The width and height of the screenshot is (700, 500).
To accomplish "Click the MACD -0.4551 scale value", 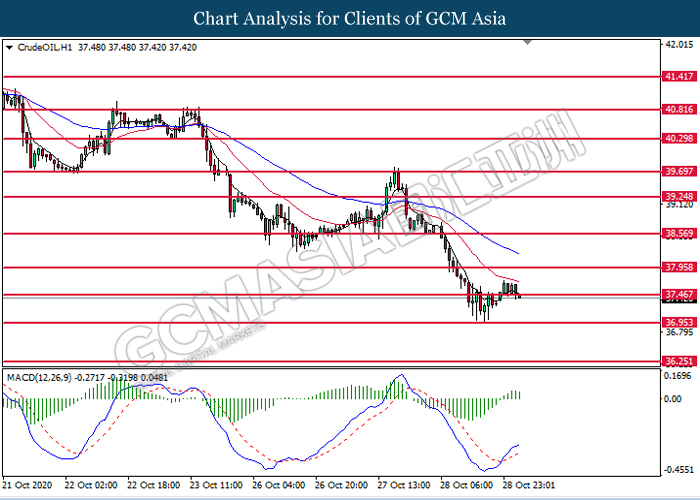I will point(679,470).
